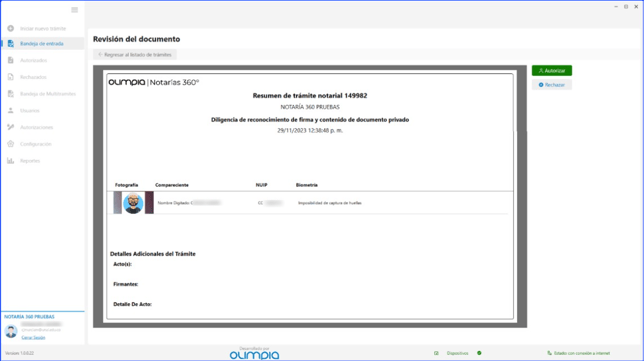Click the compareciente photograph thumbnail
This screenshot has height=361, width=644.
pyautogui.click(x=133, y=202)
